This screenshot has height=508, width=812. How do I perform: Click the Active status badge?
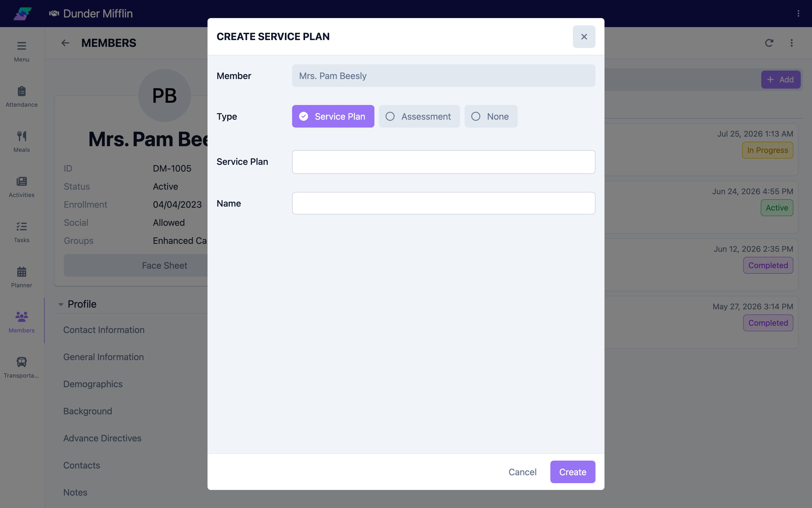pyautogui.click(x=777, y=208)
